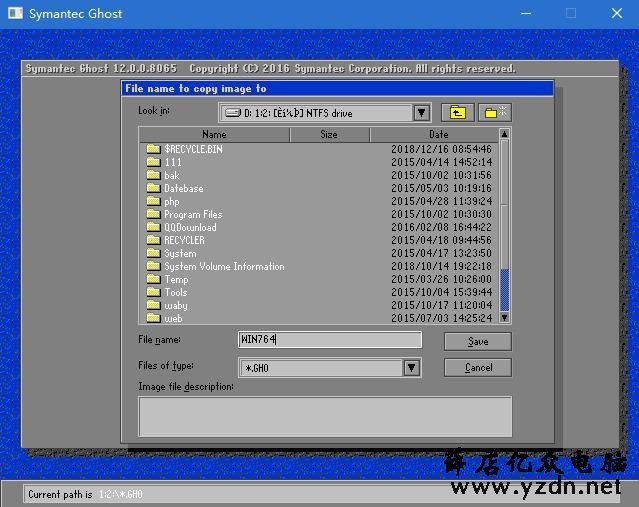This screenshot has height=507, width=639.
Task: Click the QQDownload folder name
Action: [x=190, y=227]
